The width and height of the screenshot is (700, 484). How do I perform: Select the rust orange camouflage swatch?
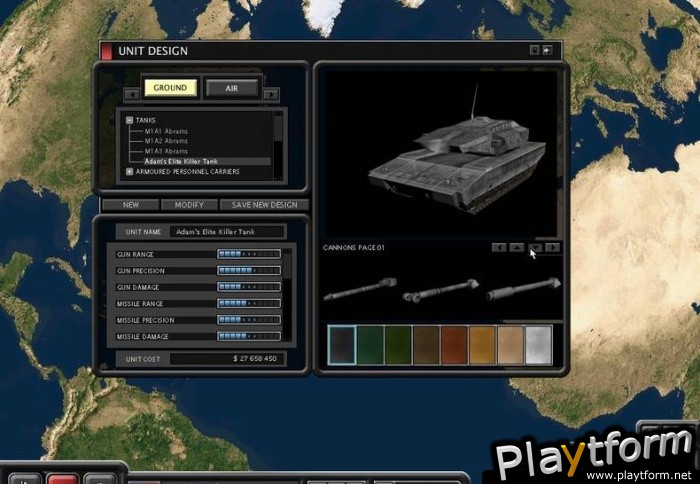(x=454, y=345)
